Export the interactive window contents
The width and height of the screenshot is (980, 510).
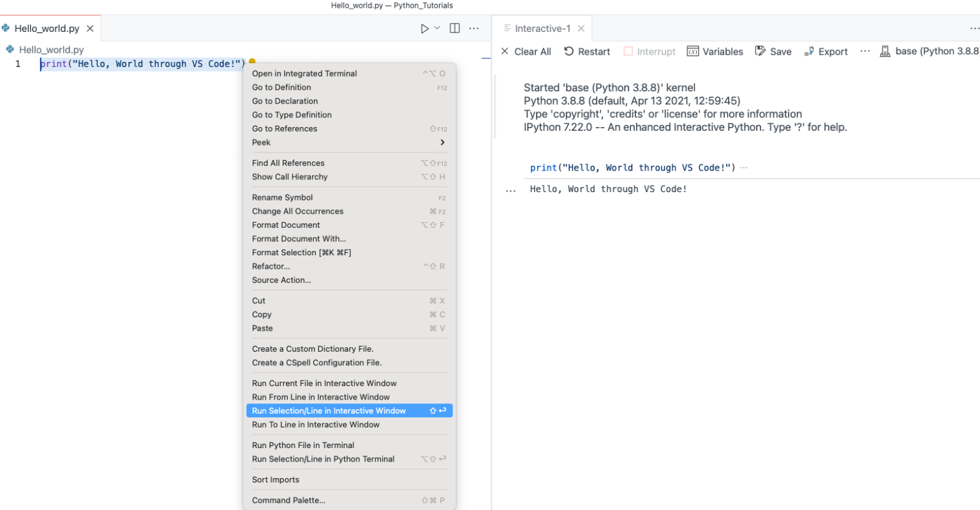click(x=826, y=51)
